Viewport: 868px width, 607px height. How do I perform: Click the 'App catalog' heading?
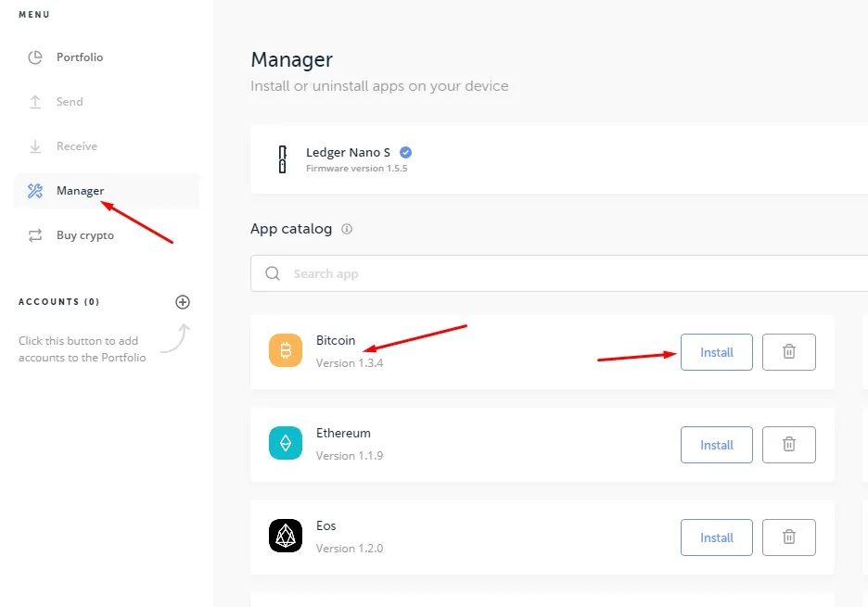pyautogui.click(x=291, y=229)
